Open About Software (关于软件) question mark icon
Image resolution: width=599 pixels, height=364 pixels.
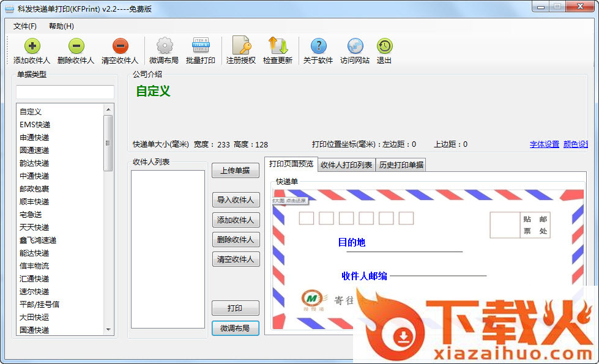point(318,46)
